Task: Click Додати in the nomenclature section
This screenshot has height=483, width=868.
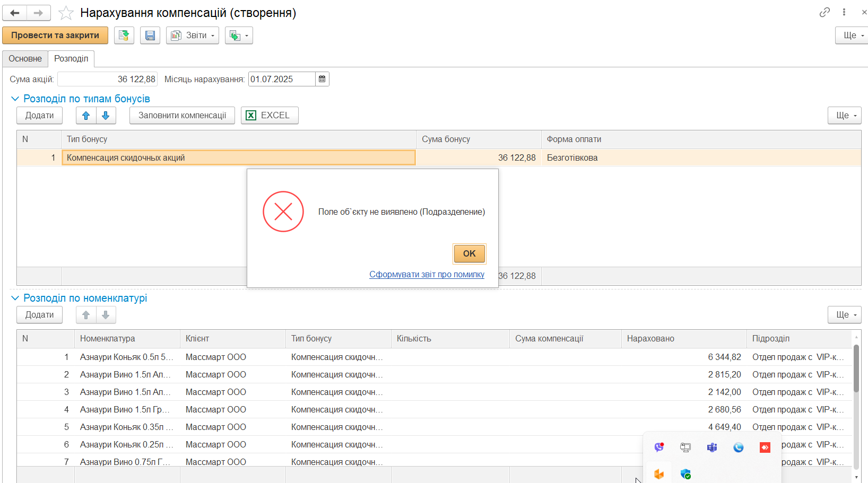Action: [39, 315]
